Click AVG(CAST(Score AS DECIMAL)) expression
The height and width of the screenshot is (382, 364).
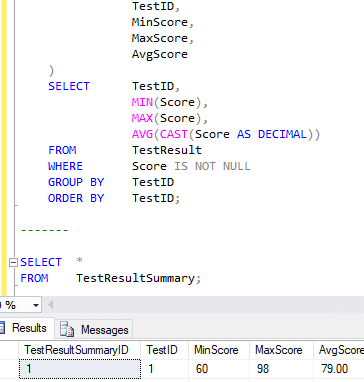(226, 134)
